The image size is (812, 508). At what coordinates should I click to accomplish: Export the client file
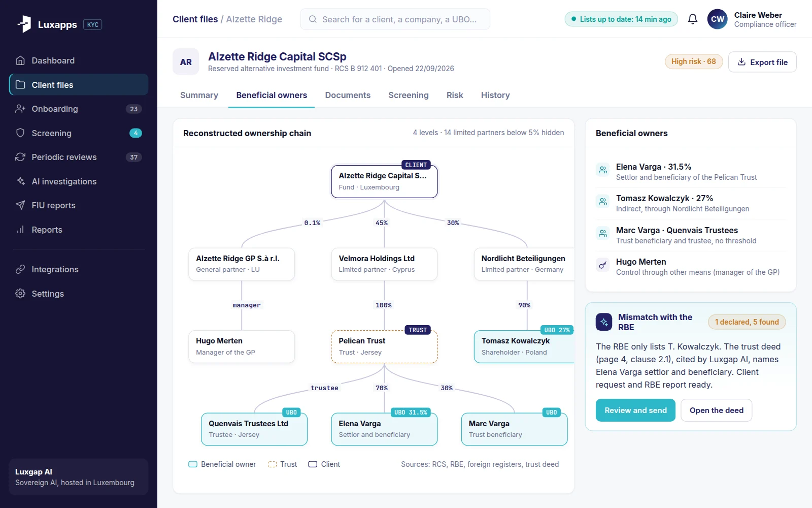(x=762, y=62)
